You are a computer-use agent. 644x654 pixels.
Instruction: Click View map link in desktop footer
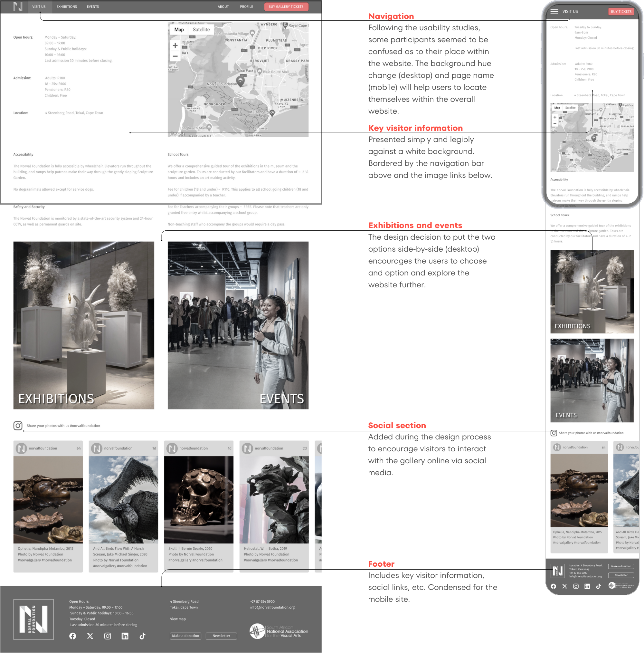tap(178, 619)
